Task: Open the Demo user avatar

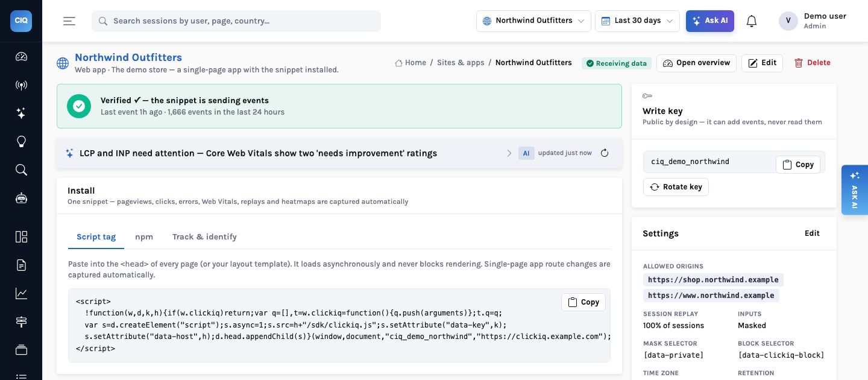Action: coord(788,21)
